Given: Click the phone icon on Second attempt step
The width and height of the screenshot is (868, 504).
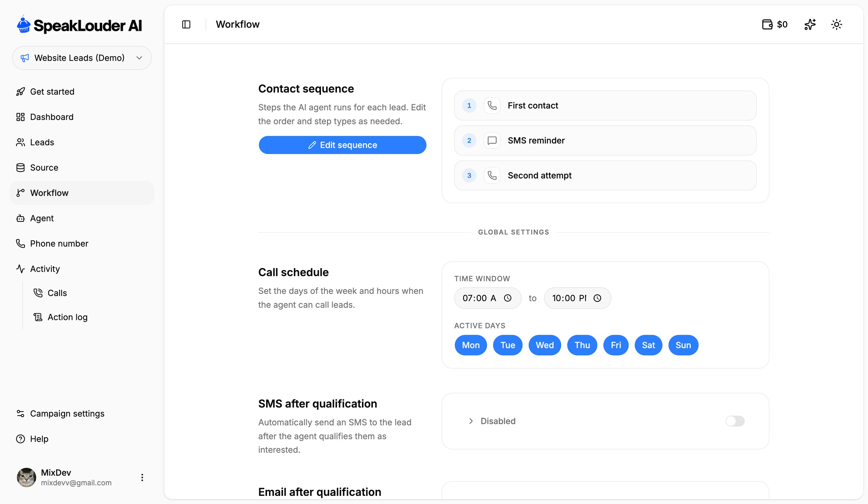Looking at the screenshot, I should 492,175.
